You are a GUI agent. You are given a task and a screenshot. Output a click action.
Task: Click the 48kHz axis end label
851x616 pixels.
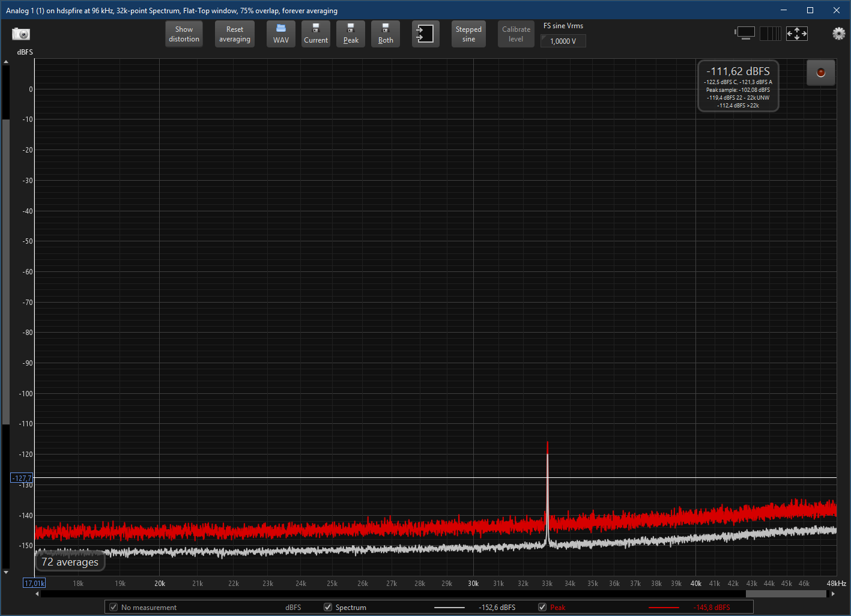point(836,584)
